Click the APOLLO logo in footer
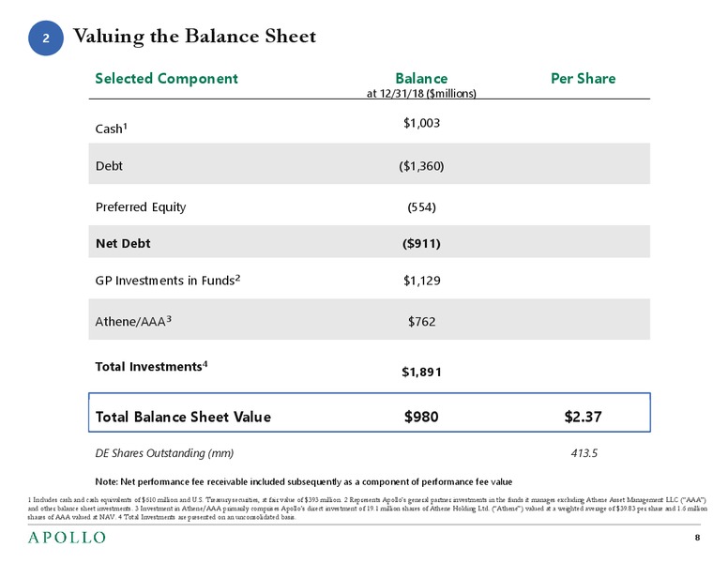 click(67, 538)
